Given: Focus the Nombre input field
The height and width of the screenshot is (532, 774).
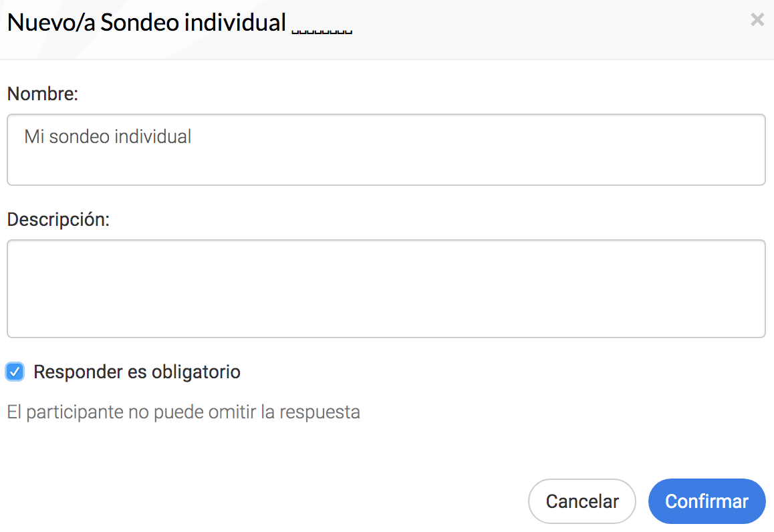Looking at the screenshot, I should [x=386, y=150].
